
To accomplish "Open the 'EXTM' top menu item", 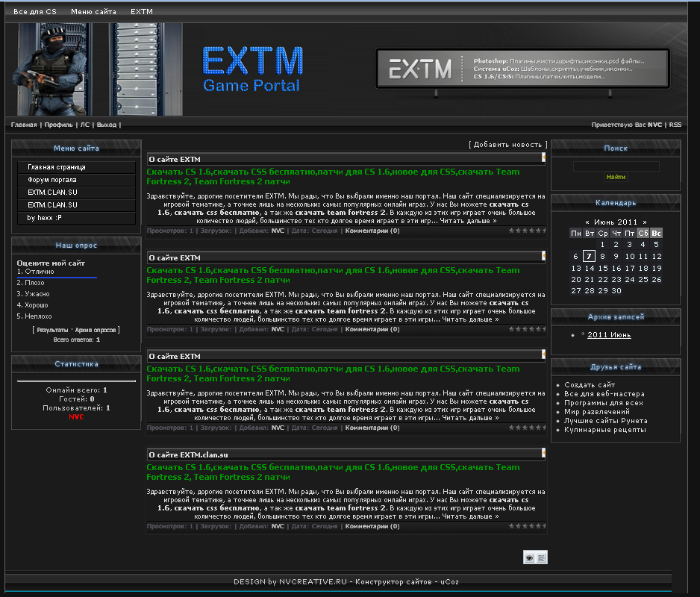I will point(142,12).
